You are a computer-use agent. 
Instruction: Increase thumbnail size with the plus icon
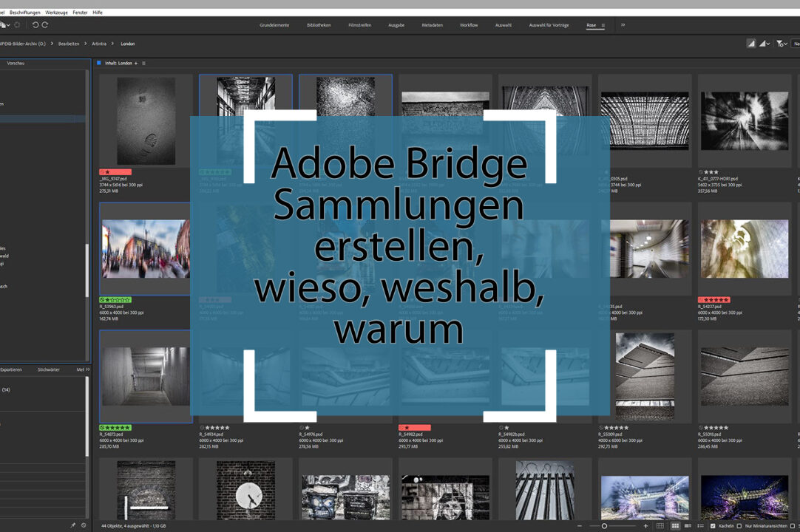[645, 526]
